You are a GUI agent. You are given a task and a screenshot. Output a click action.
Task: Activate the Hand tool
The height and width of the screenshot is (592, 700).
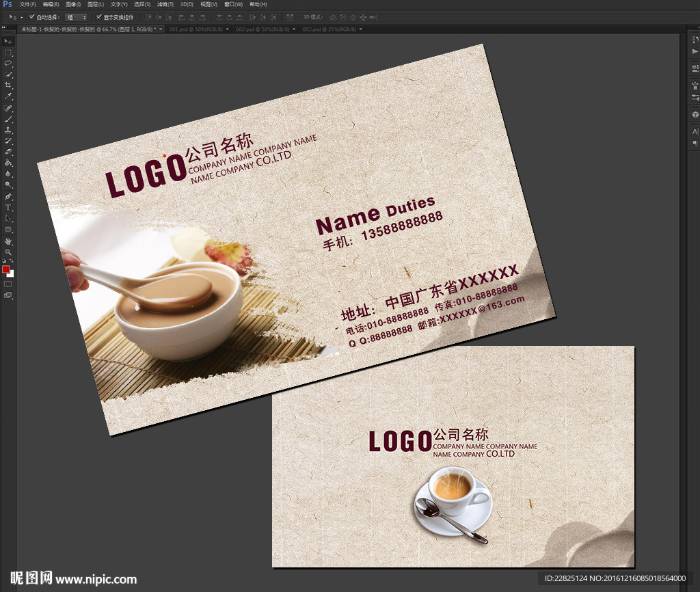8,241
